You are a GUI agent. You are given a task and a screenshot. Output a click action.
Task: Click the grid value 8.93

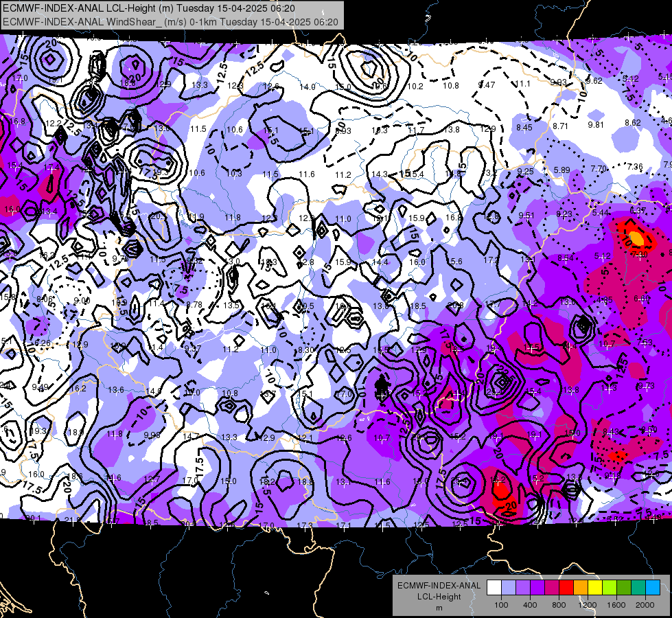click(x=343, y=130)
